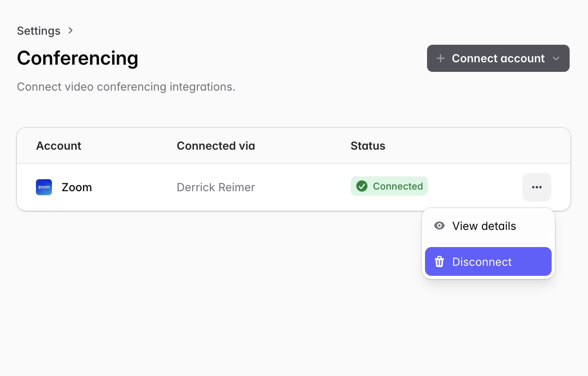Click the breadcrumb chevron beside Settings
This screenshot has width=588, height=376.
tap(71, 30)
